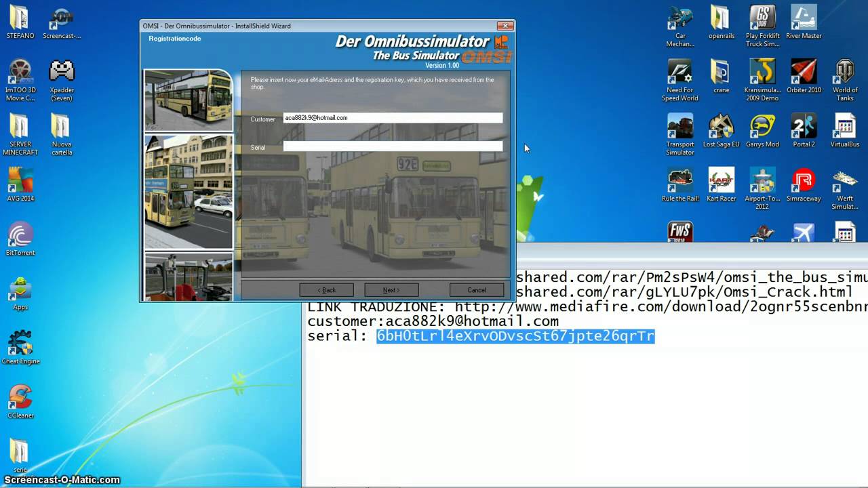Screen dimensions: 868x488
Task: Launch Cheat Engine shortcut
Action: (x=20, y=347)
